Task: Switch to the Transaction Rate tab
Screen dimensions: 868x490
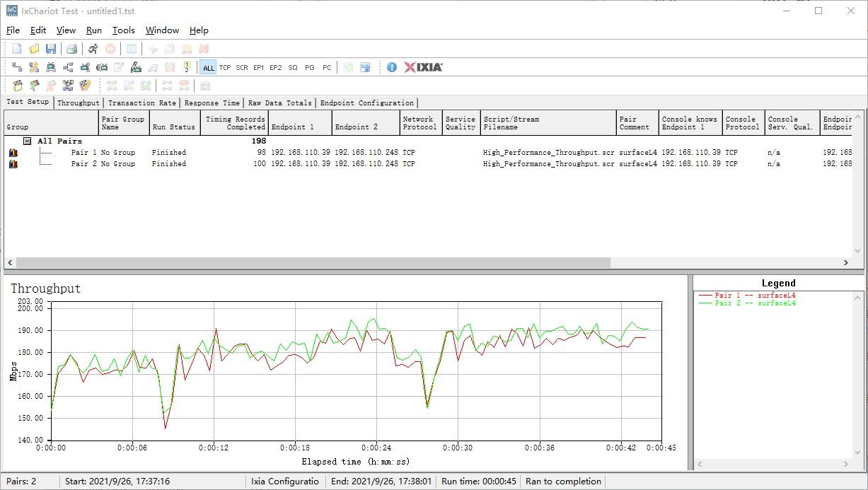Action: pyautogui.click(x=141, y=103)
